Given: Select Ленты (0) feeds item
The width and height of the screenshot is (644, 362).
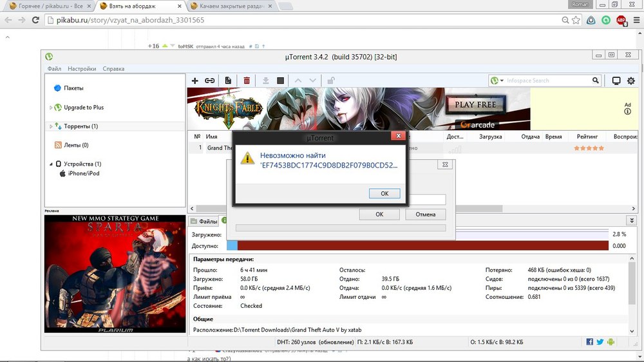Looking at the screenshot, I should [x=76, y=145].
